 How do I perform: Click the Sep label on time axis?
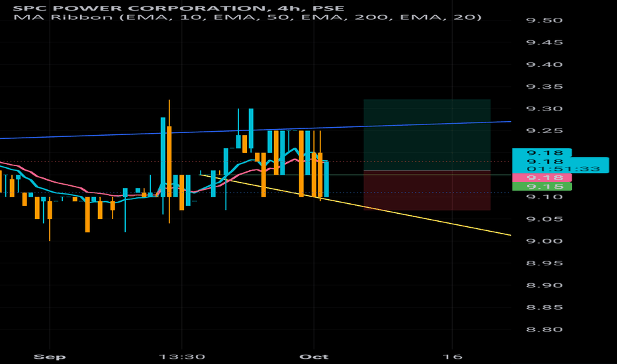50,357
